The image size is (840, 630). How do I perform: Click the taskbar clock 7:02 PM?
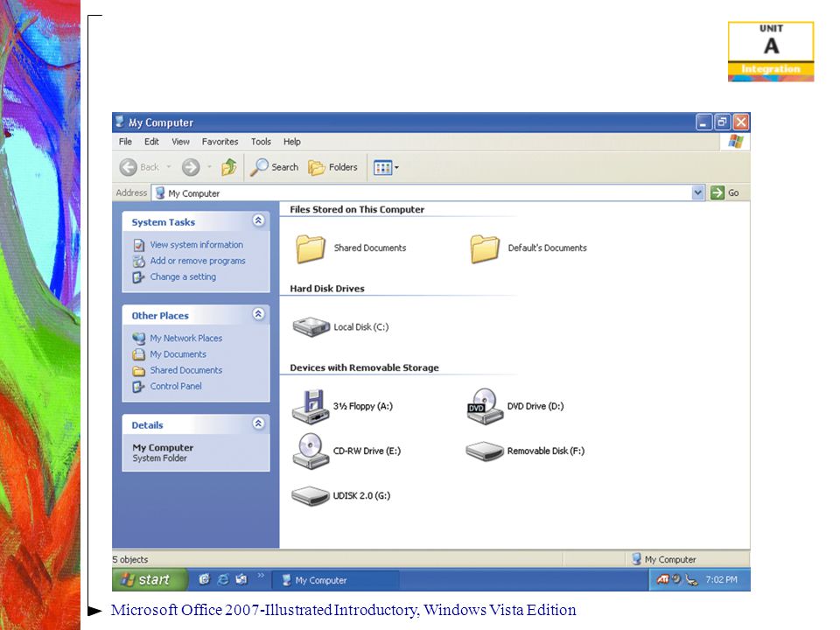(721, 579)
